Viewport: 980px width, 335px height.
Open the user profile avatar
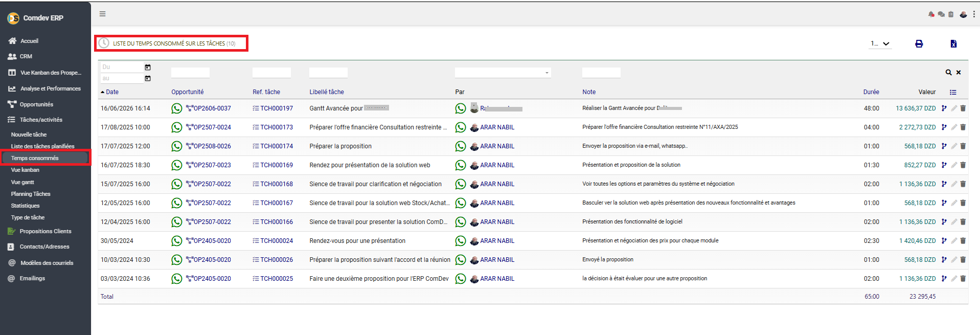tap(963, 14)
